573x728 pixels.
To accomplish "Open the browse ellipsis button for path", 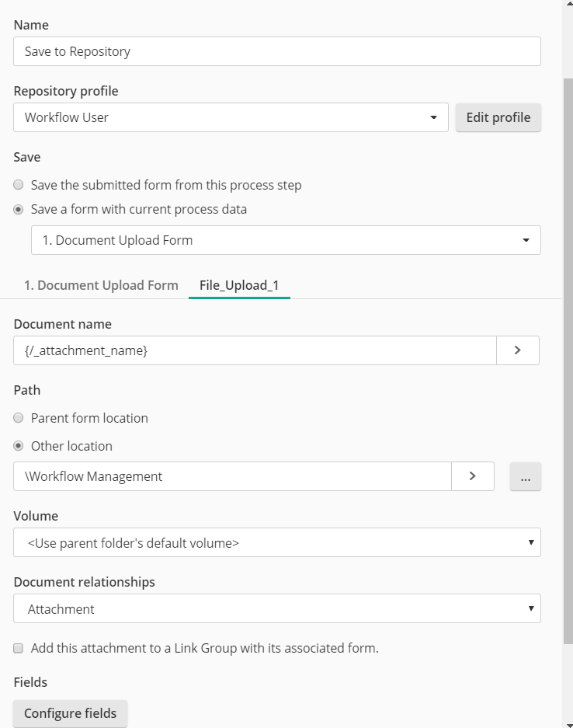I will tap(525, 476).
